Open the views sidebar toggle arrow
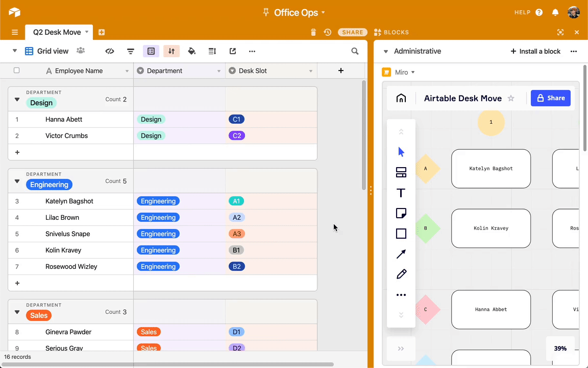Screen dimensions: 588x368 (x=15, y=51)
